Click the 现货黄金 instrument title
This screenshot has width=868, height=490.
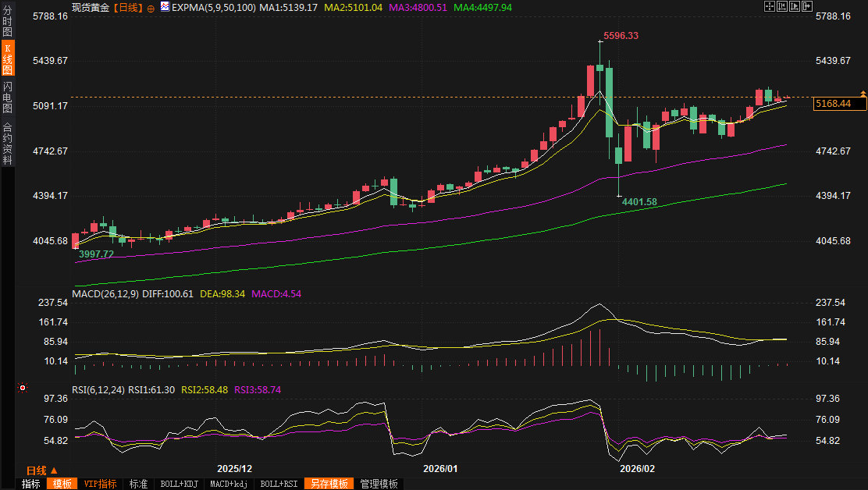pyautogui.click(x=91, y=8)
